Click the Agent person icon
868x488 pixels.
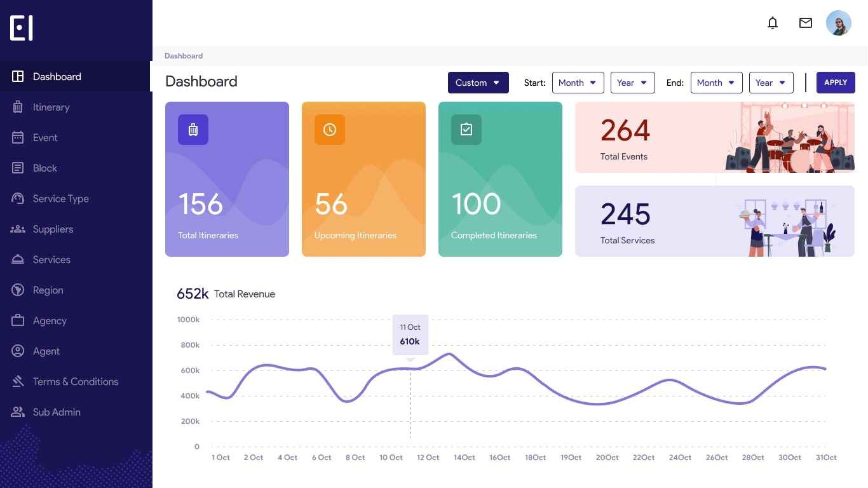tap(18, 351)
